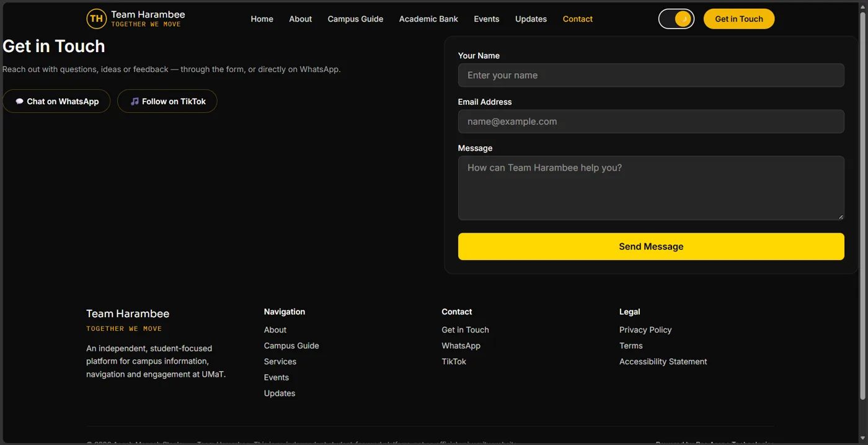Screen dimensions: 868x445
Task: Submit with the Send Message button
Action: click(x=651, y=246)
